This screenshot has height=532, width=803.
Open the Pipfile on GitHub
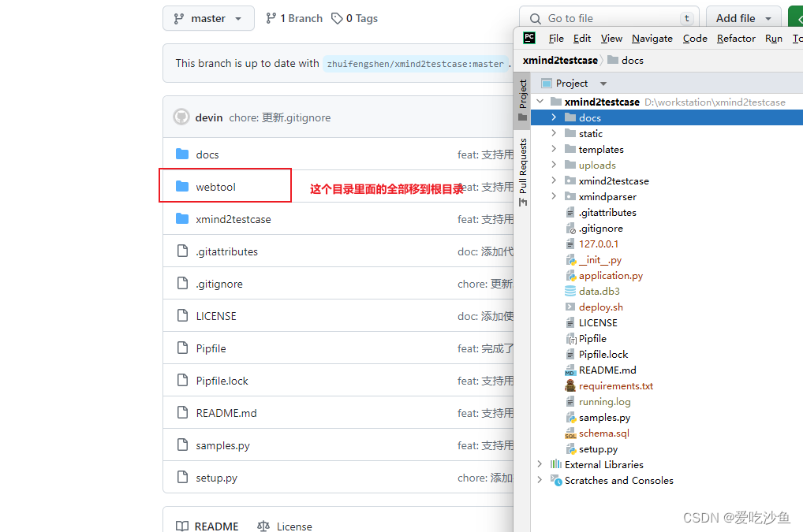pyautogui.click(x=211, y=348)
